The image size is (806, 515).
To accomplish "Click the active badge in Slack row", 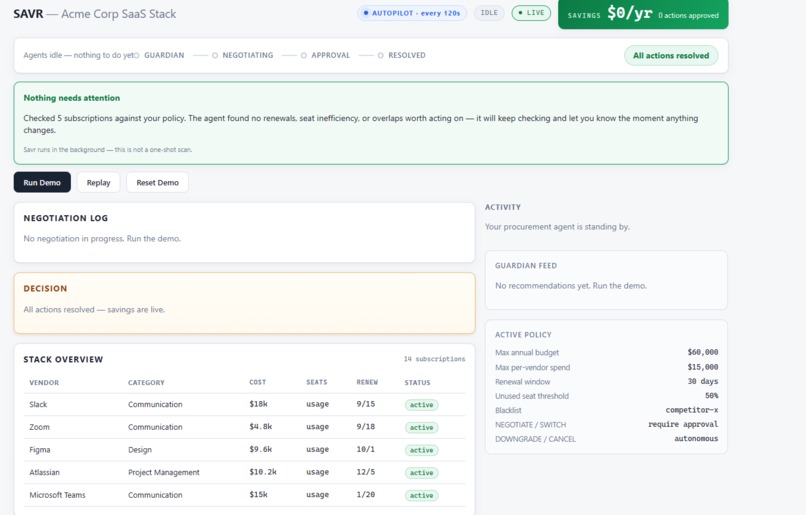I will coord(422,405).
